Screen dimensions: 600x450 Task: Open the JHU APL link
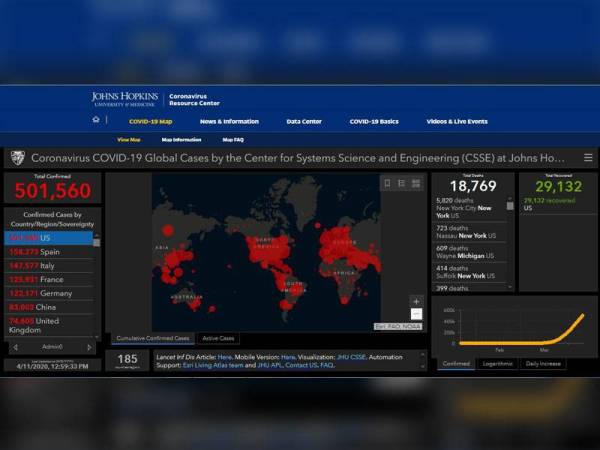click(x=269, y=365)
